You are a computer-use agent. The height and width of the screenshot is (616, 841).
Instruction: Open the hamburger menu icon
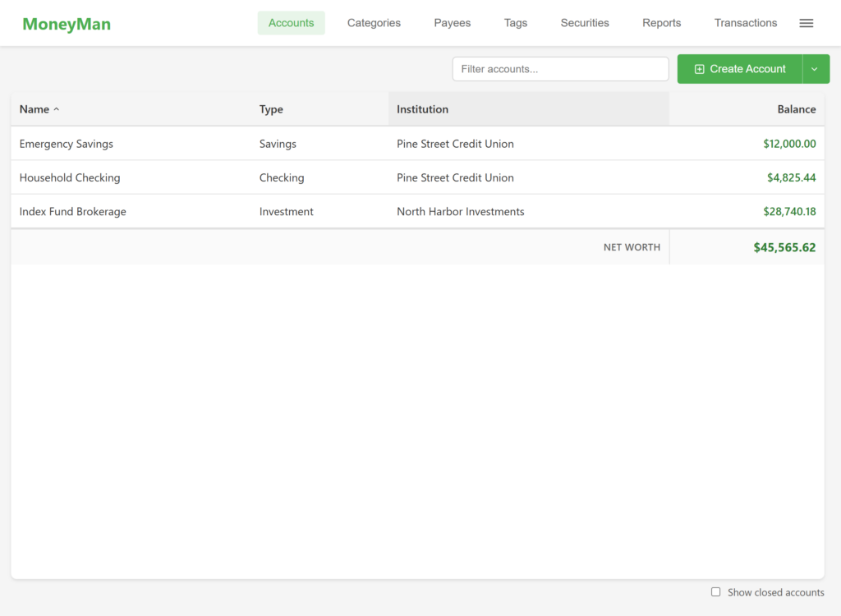[806, 23]
